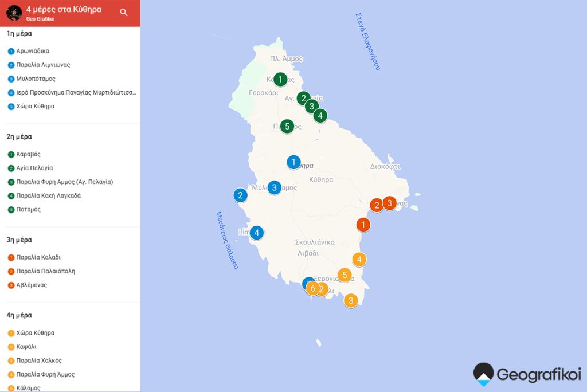Click the 3η μέρα section heading
587x392 pixels.
pyautogui.click(x=19, y=240)
